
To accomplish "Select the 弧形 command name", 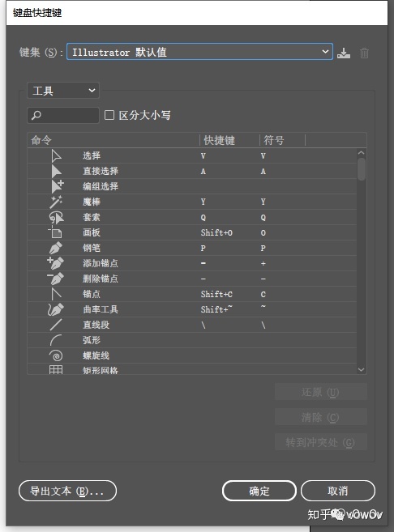I will 92,340.
